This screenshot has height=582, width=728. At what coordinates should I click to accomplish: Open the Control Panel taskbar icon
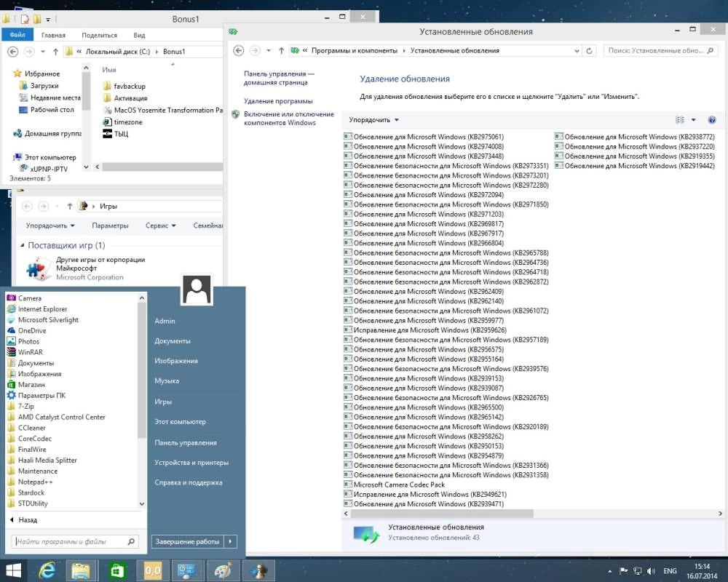coord(186,570)
